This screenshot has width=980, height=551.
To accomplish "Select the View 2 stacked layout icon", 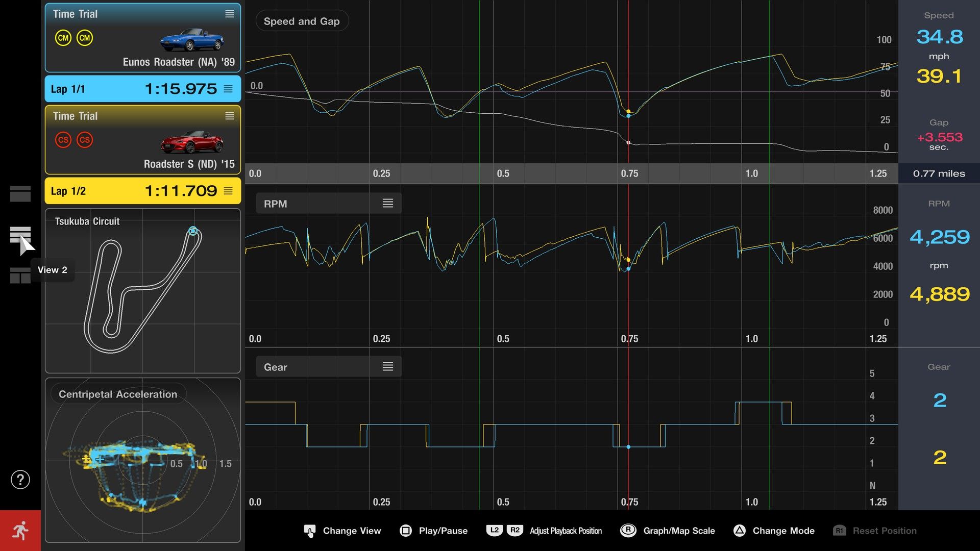I will click(x=20, y=235).
